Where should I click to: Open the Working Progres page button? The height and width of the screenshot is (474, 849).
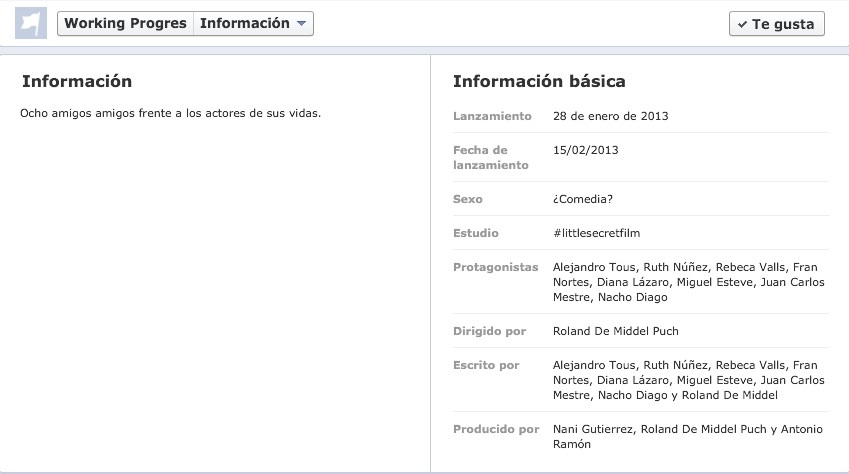[x=125, y=24]
